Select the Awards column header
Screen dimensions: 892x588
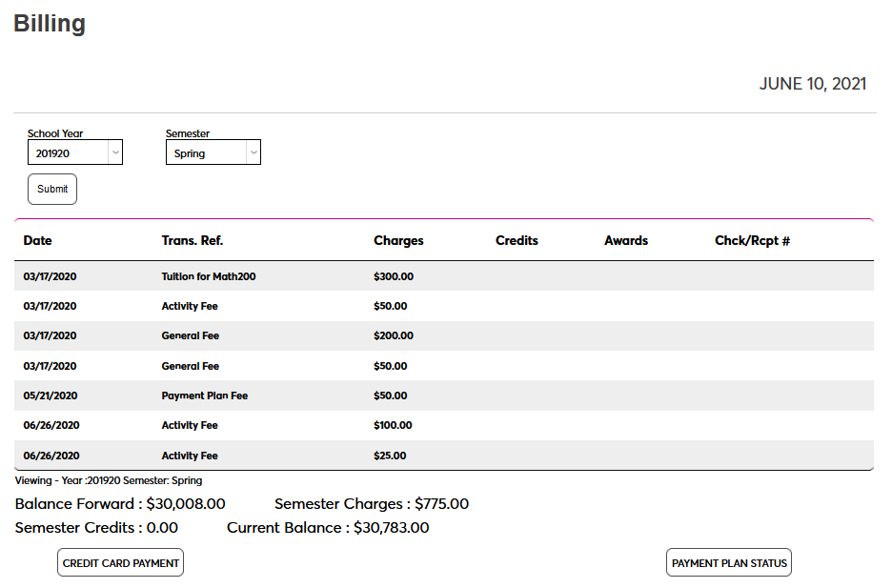(626, 241)
